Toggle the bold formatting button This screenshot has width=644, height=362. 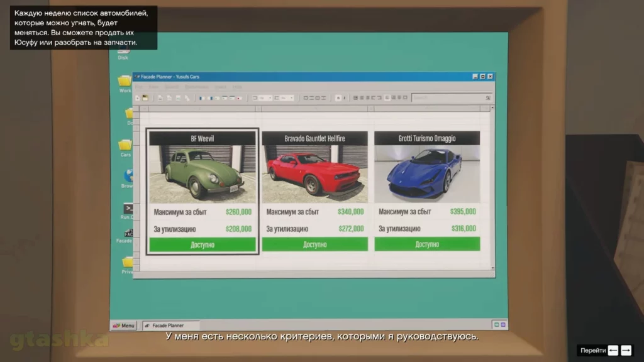337,98
